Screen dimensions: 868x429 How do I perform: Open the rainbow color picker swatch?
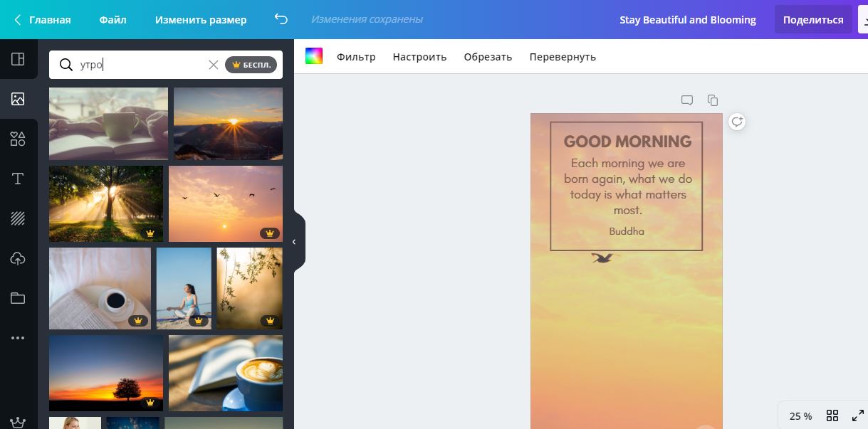point(314,56)
